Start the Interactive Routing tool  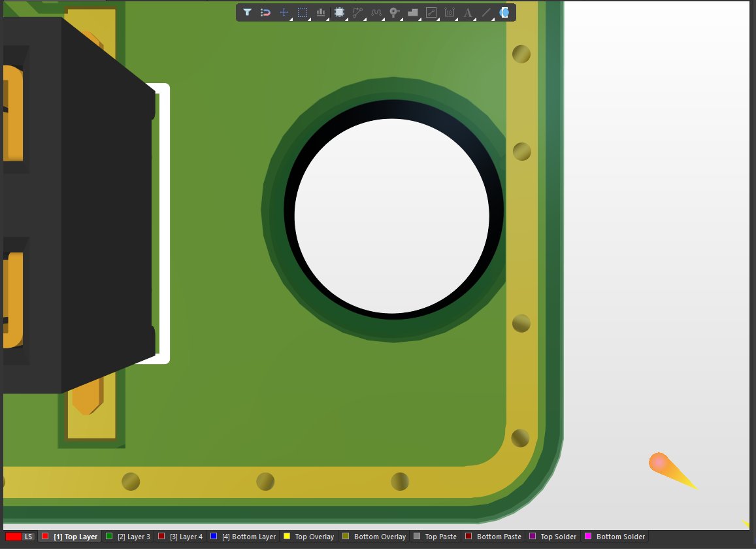click(357, 12)
